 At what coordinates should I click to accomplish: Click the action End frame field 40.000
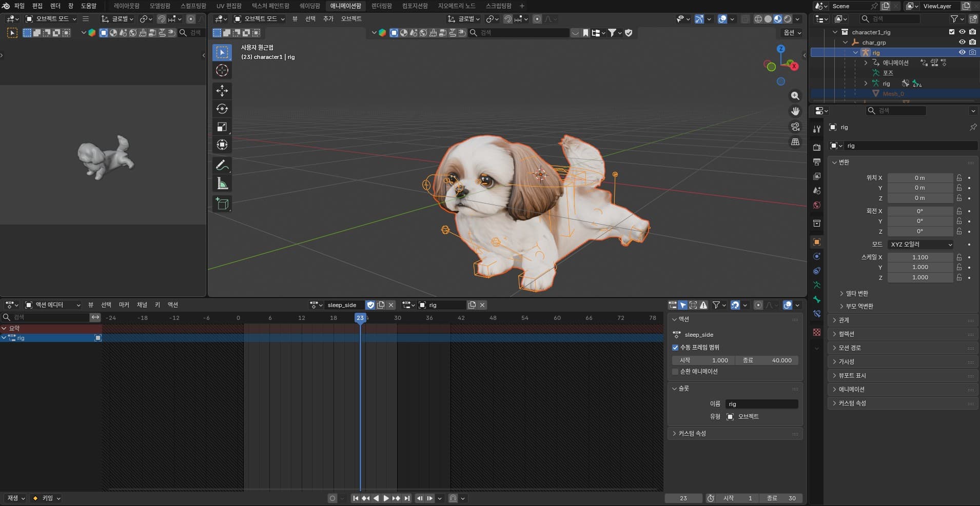[767, 361]
